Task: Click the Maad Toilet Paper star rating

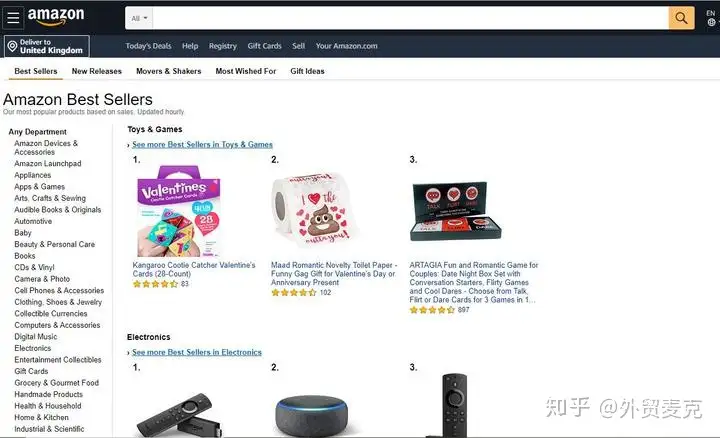Action: pos(293,292)
